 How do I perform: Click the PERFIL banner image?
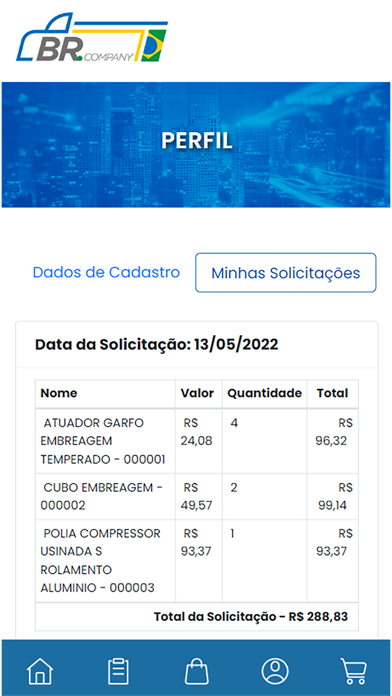pos(196,145)
